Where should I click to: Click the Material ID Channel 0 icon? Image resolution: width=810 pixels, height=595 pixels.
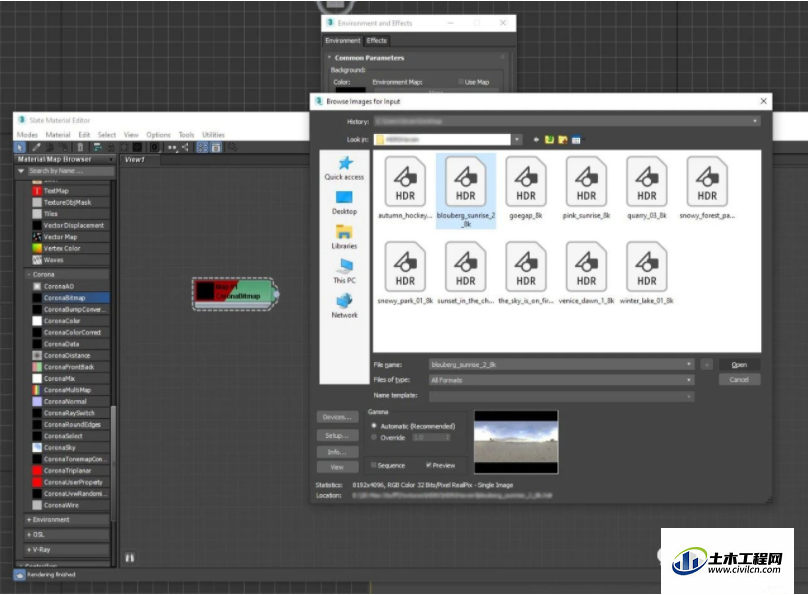154,148
